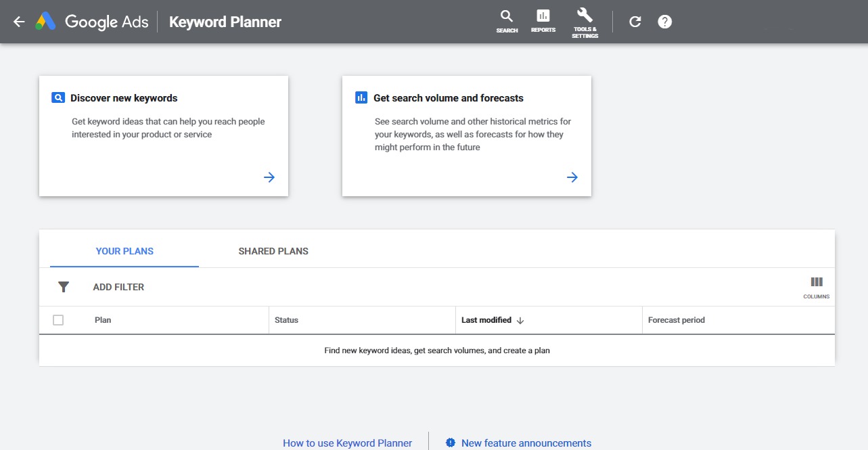This screenshot has width=868, height=450.
Task: Click the Discover new keywords magnifier icon
Action: tap(58, 97)
